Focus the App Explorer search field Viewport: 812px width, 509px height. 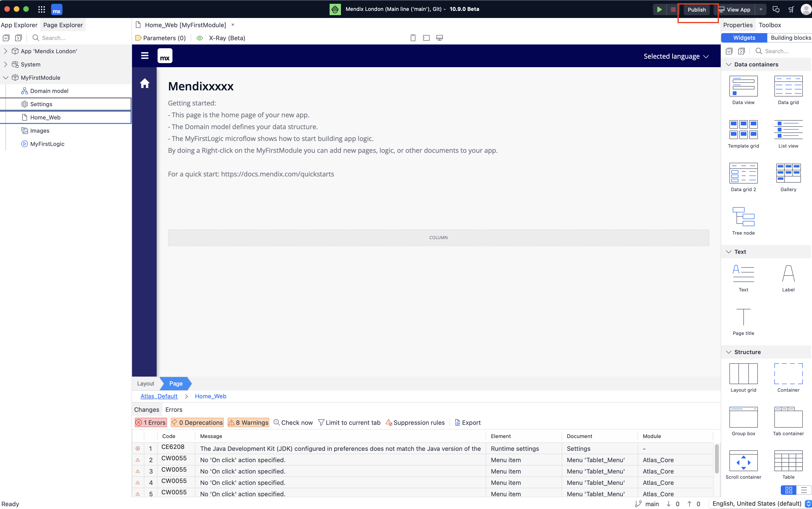[81, 38]
